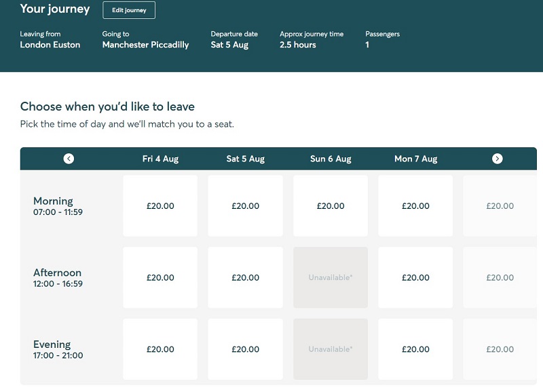Select Fri 4 Aug morning £20.00 fare
543x392 pixels.
(x=160, y=206)
